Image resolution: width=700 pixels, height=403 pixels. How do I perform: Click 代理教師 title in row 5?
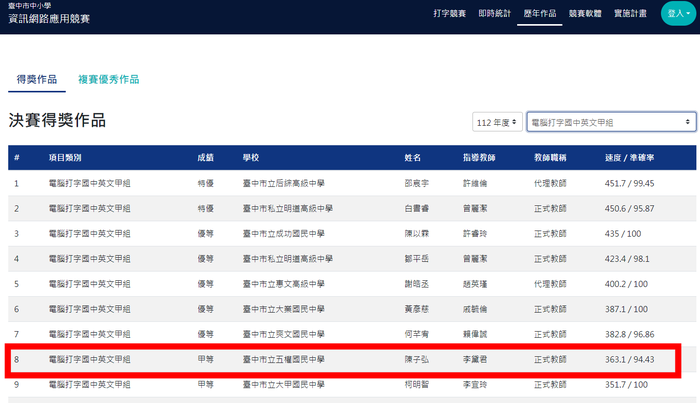coord(550,284)
